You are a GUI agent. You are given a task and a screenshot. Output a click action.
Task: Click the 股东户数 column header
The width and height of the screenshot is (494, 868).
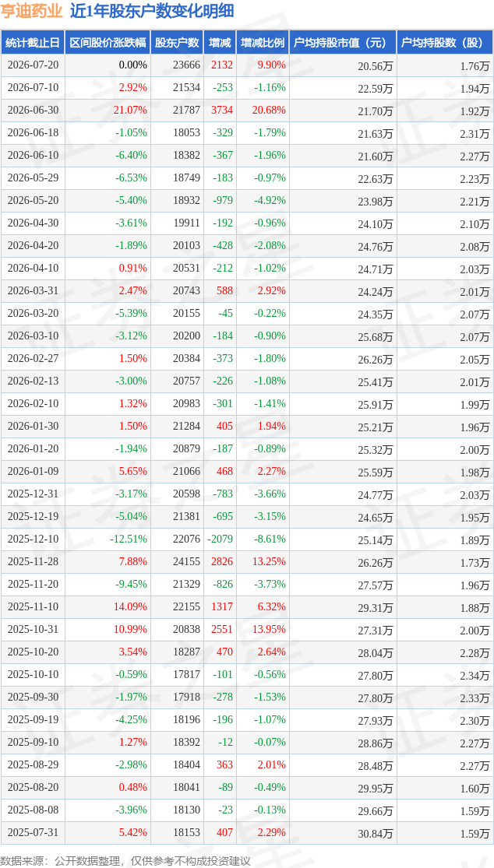coord(177,43)
